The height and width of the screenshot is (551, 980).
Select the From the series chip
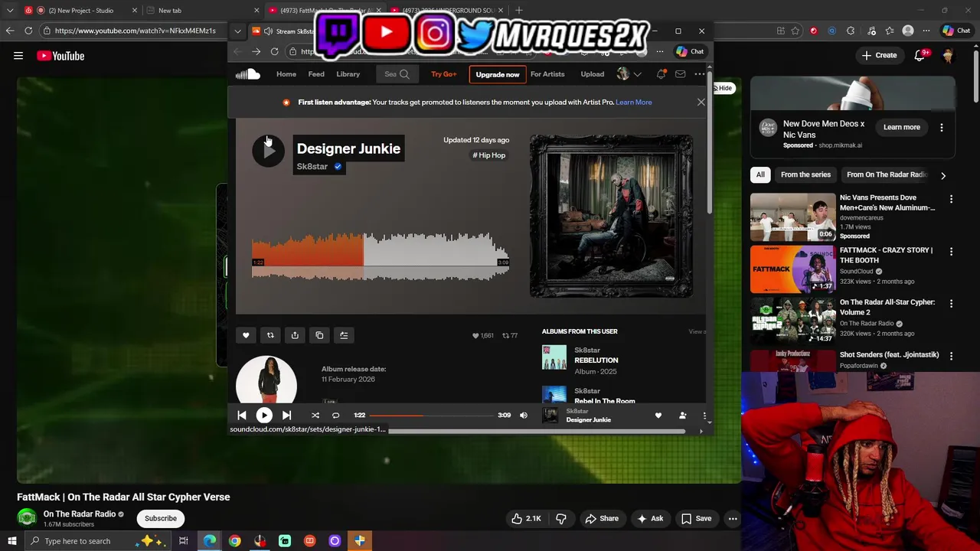(805, 174)
